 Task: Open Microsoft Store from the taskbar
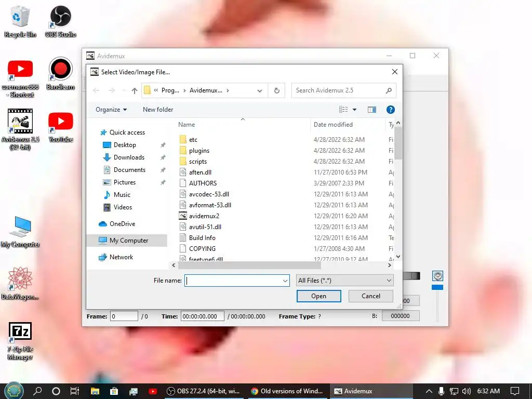(x=114, y=391)
